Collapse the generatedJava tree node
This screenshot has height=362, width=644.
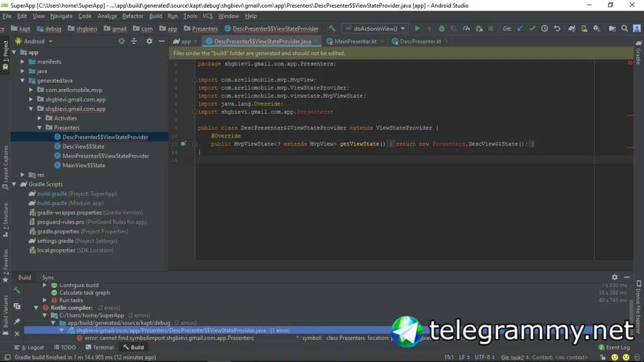pos(23,81)
